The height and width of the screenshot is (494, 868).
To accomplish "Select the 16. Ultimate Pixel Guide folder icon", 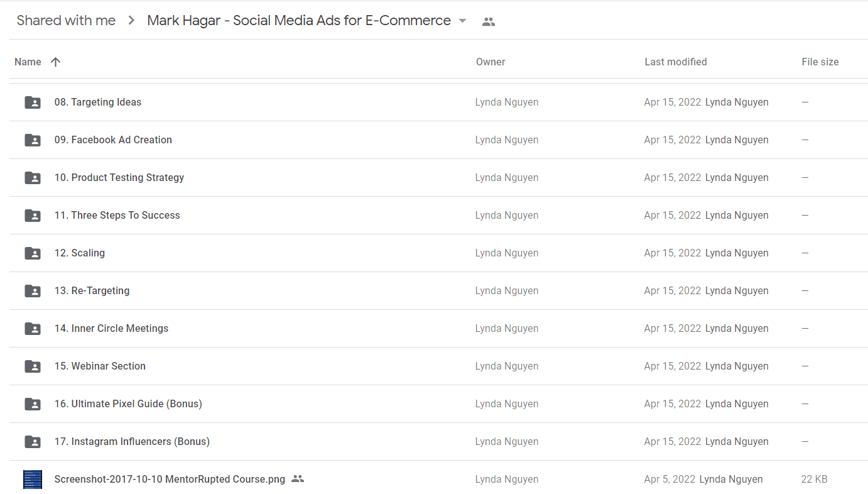I will (x=33, y=404).
